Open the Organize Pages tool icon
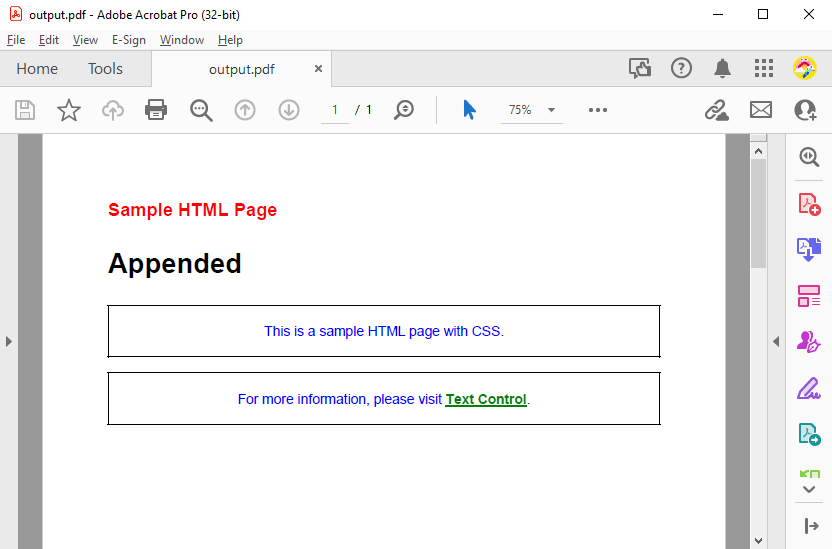Viewport: 832px width, 549px height. click(809, 296)
